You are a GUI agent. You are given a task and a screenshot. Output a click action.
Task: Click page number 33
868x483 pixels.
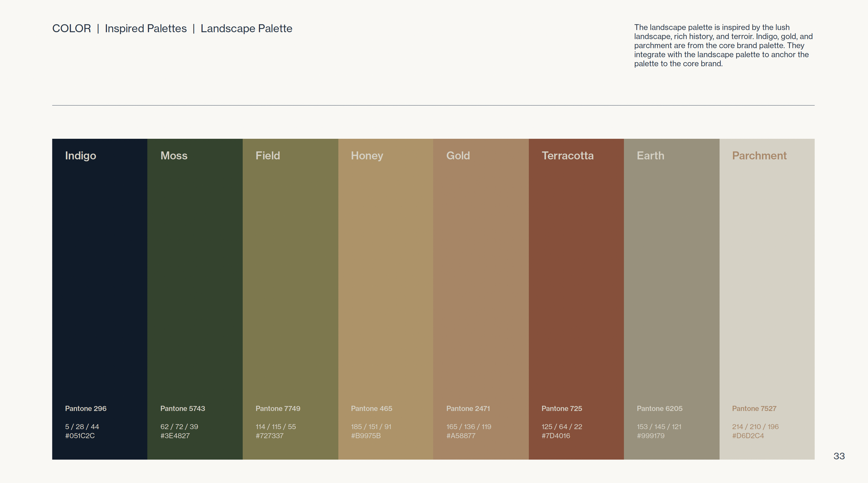839,456
